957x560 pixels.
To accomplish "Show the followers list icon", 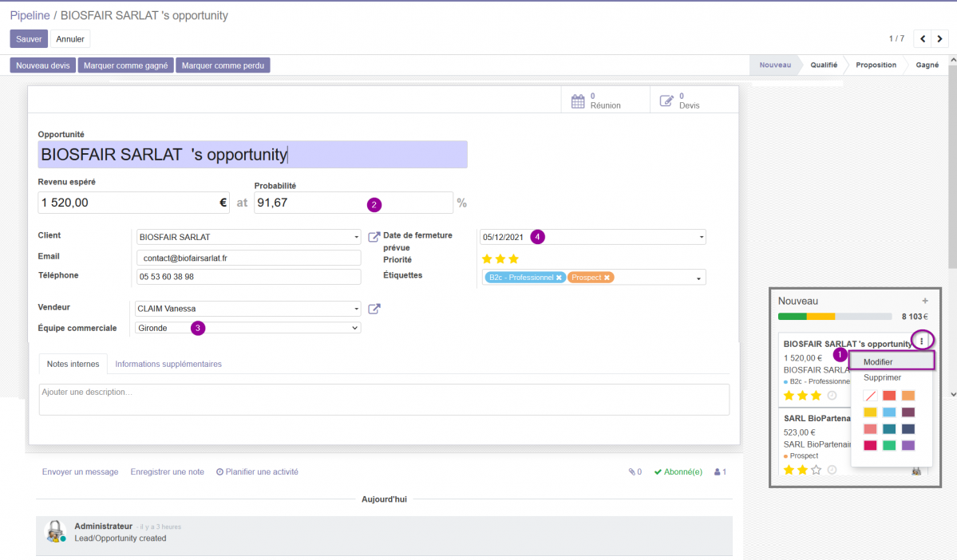I will [720, 471].
